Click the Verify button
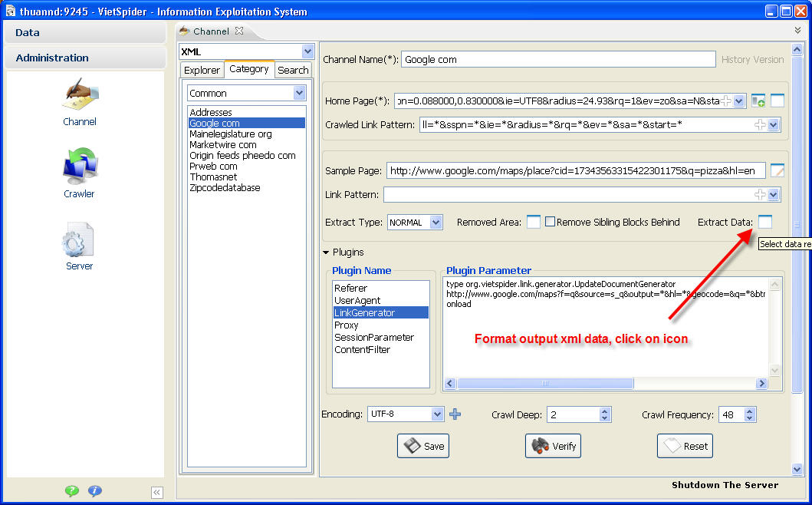Viewport: 812px width, 505px height. click(x=552, y=446)
